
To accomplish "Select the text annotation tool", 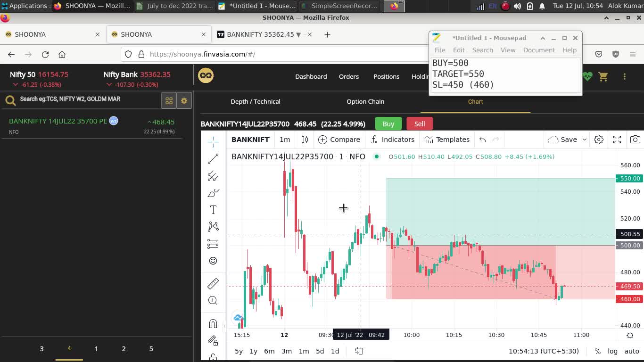I will point(213,210).
